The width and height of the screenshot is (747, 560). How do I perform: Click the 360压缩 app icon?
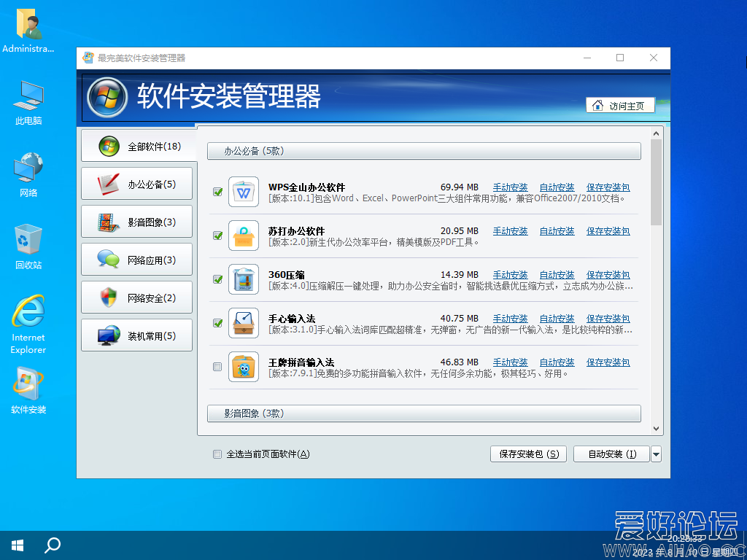244,279
